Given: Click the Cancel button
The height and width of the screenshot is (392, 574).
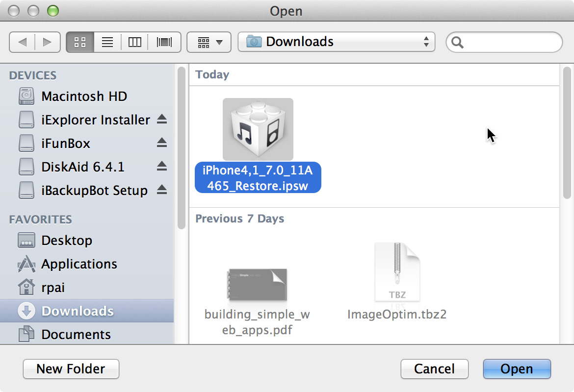Looking at the screenshot, I should click(x=434, y=369).
